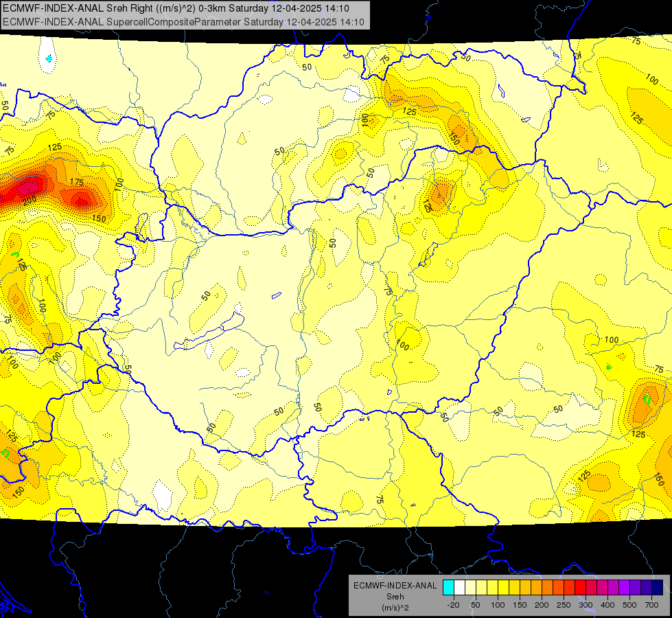Pick the pure red legend swatch
The image size is (672, 618).
pos(580,588)
